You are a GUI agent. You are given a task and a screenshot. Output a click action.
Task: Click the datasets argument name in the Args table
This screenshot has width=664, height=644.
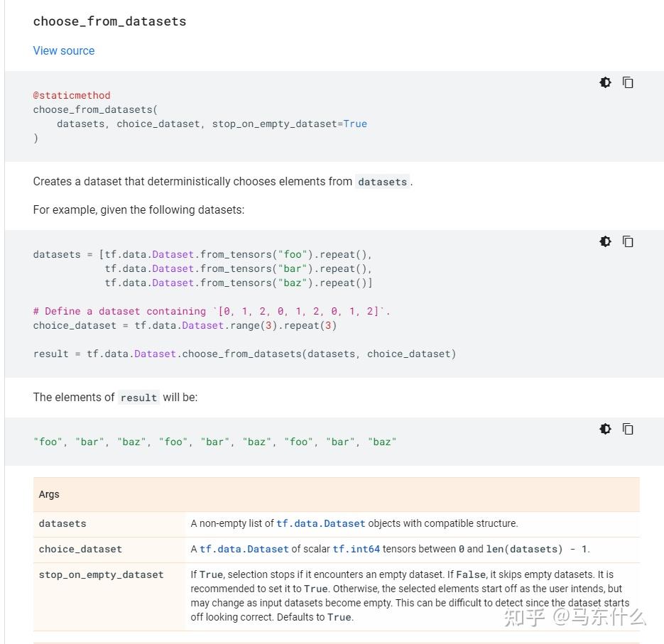[62, 523]
